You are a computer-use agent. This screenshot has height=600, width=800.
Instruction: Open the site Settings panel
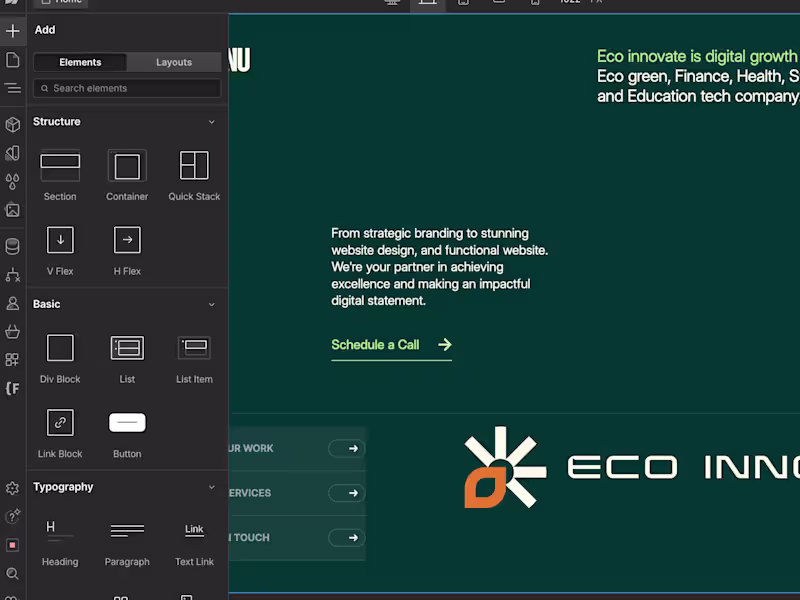coord(13,489)
